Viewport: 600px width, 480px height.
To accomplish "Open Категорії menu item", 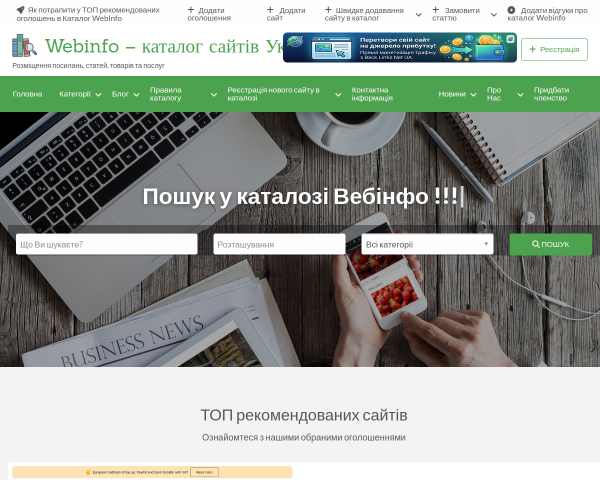I will pos(75,94).
